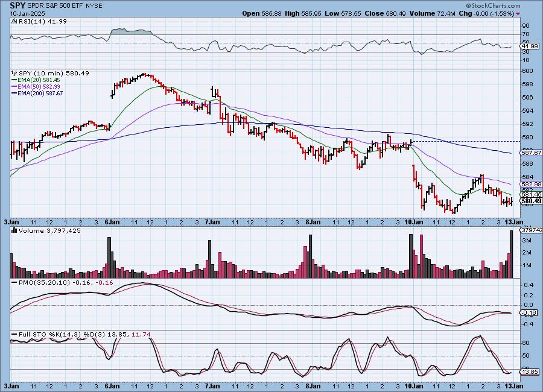Click the EMA(20) 581.45 legend text

(x=39, y=80)
